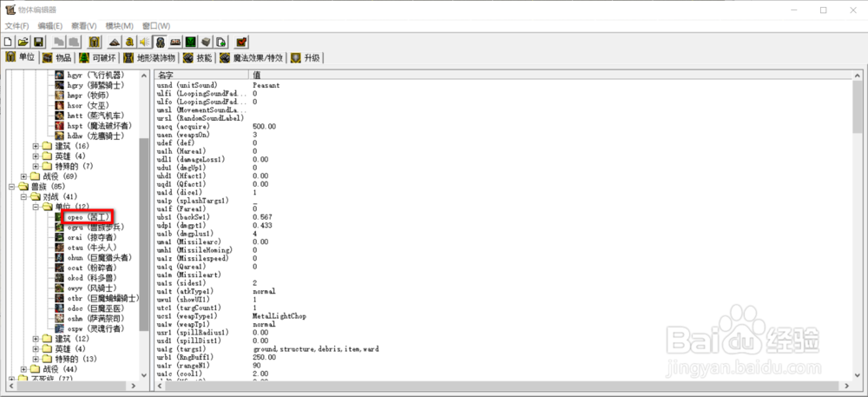This screenshot has width=868, height=397.
Task: Click the Open folder toolbar icon
Action: point(23,42)
